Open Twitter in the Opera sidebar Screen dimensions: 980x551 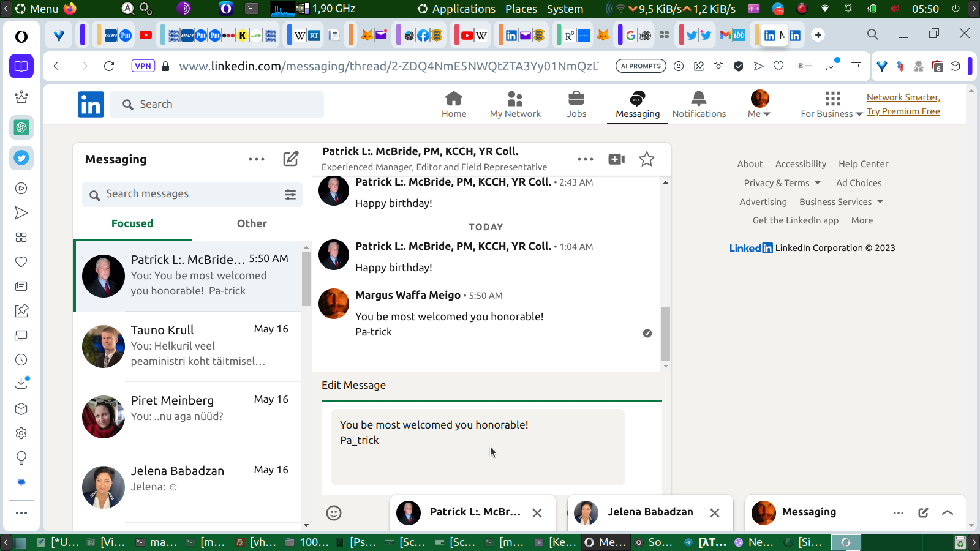tap(21, 158)
